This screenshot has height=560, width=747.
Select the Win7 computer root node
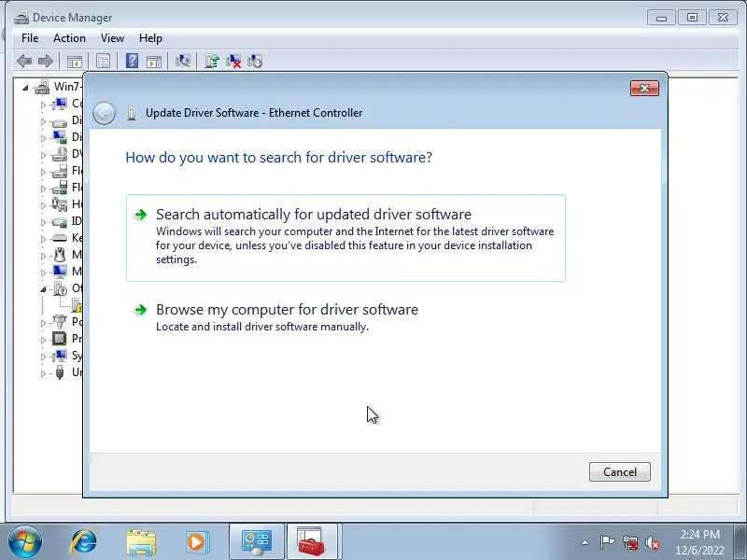[57, 87]
